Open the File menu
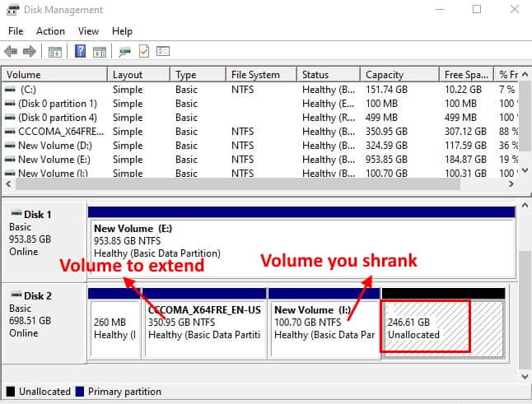Viewport: 532px width, 404px height. tap(16, 31)
